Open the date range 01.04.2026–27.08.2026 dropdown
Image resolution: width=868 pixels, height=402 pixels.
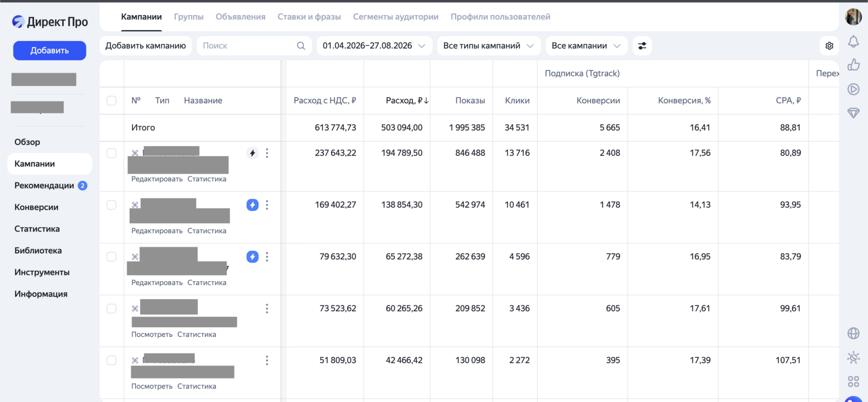point(374,45)
